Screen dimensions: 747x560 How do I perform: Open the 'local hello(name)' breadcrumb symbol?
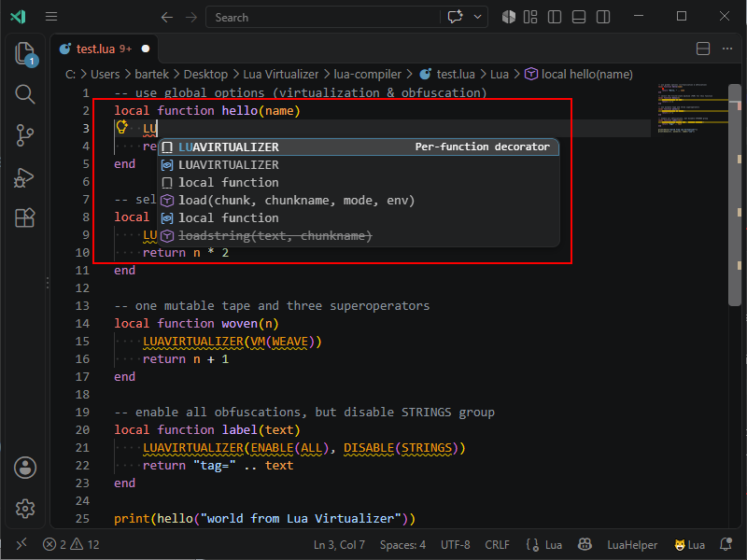[x=578, y=75]
